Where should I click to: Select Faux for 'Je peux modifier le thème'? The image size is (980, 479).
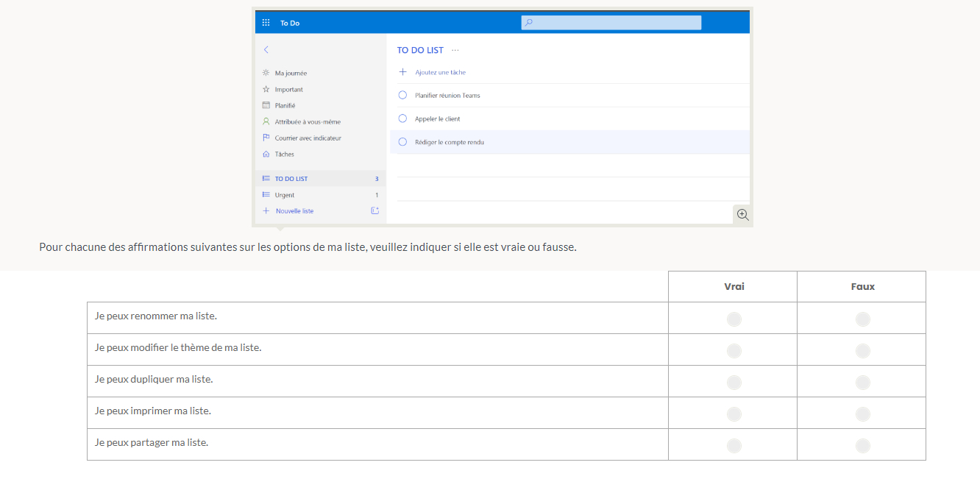[x=862, y=350]
